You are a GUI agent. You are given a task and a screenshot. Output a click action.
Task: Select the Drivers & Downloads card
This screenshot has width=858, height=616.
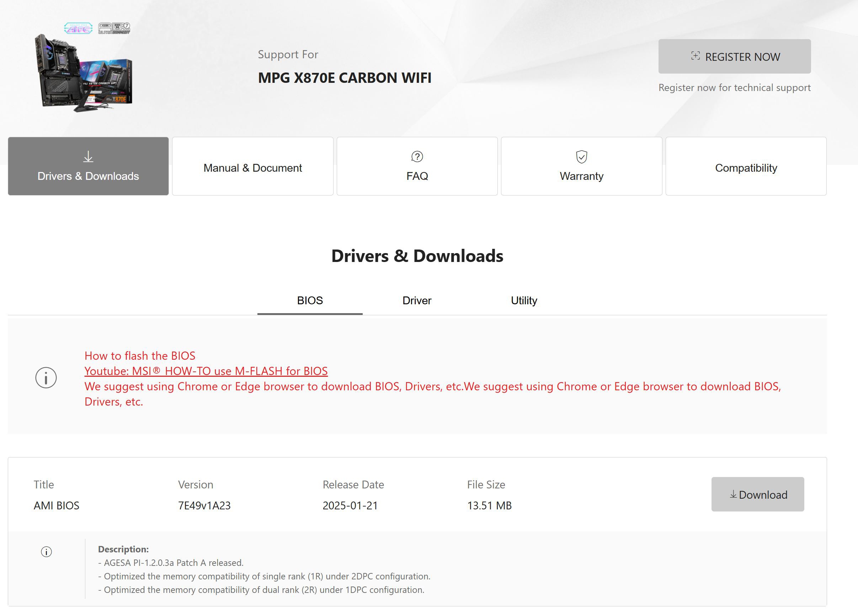click(x=88, y=166)
